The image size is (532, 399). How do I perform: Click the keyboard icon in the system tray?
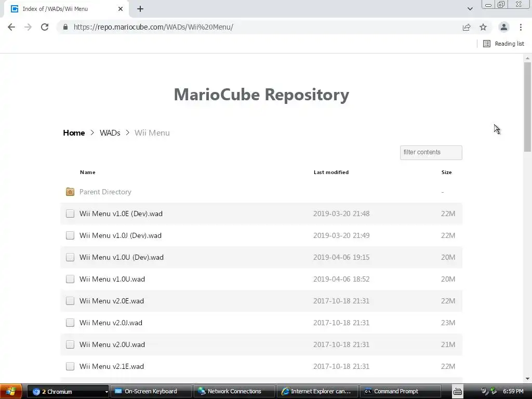click(x=458, y=392)
